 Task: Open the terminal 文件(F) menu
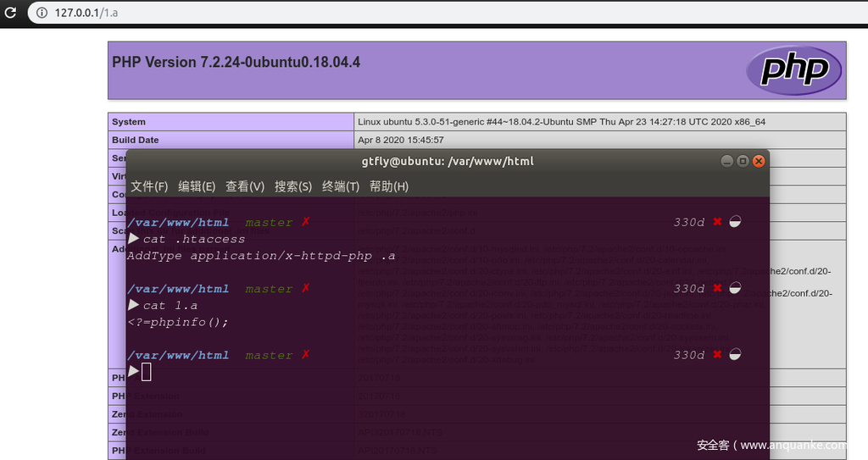[149, 186]
